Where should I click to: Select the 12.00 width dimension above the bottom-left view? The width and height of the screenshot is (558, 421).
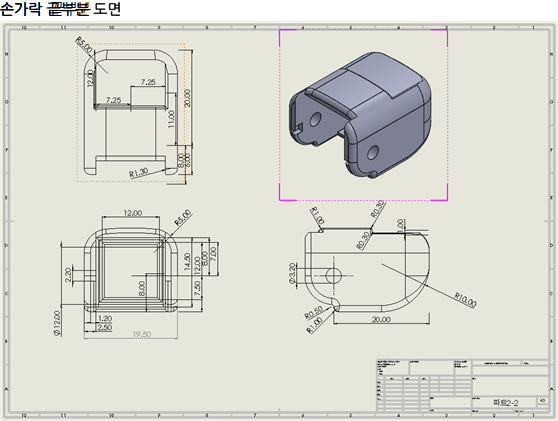point(133,213)
